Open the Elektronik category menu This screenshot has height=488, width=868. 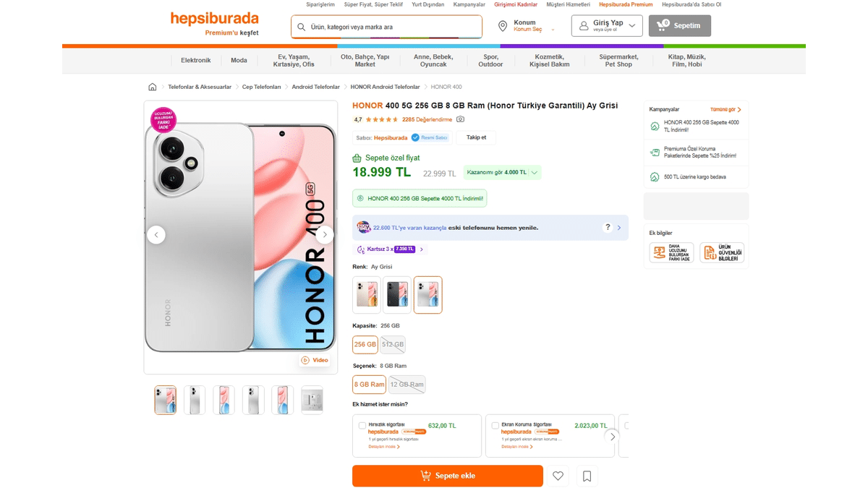pos(195,61)
